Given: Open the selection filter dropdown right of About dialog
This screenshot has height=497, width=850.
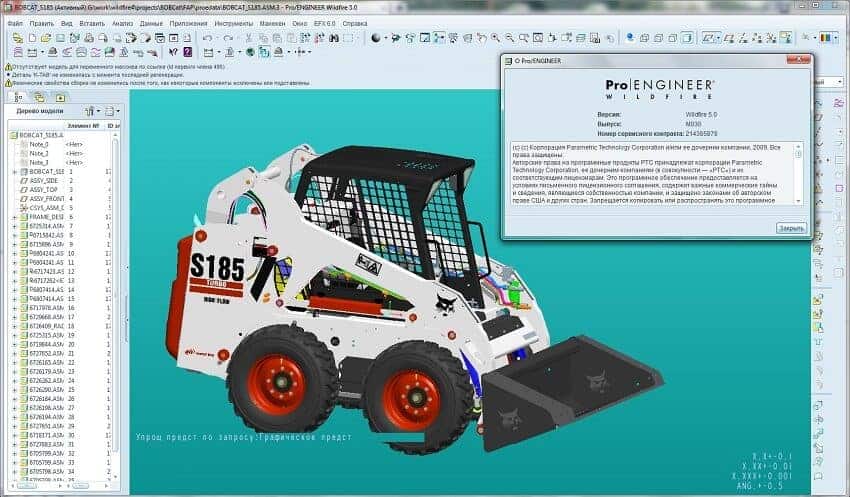Looking at the screenshot, I should click(840, 82).
